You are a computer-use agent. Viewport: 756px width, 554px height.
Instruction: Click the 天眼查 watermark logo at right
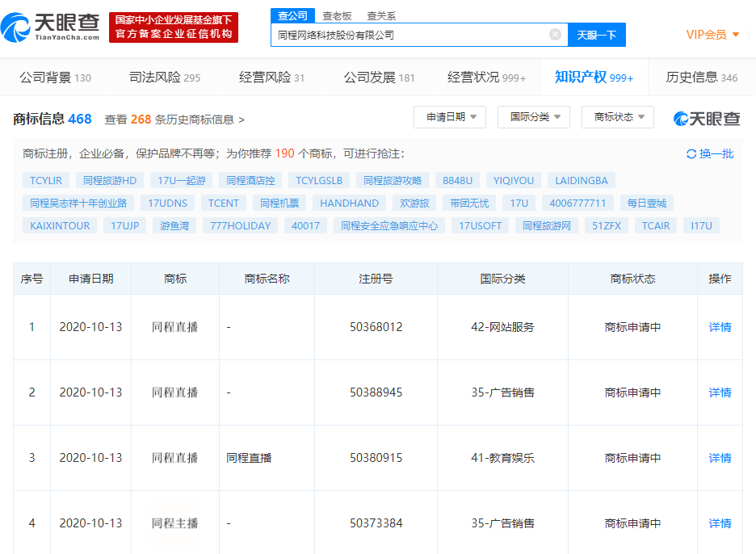click(x=707, y=119)
